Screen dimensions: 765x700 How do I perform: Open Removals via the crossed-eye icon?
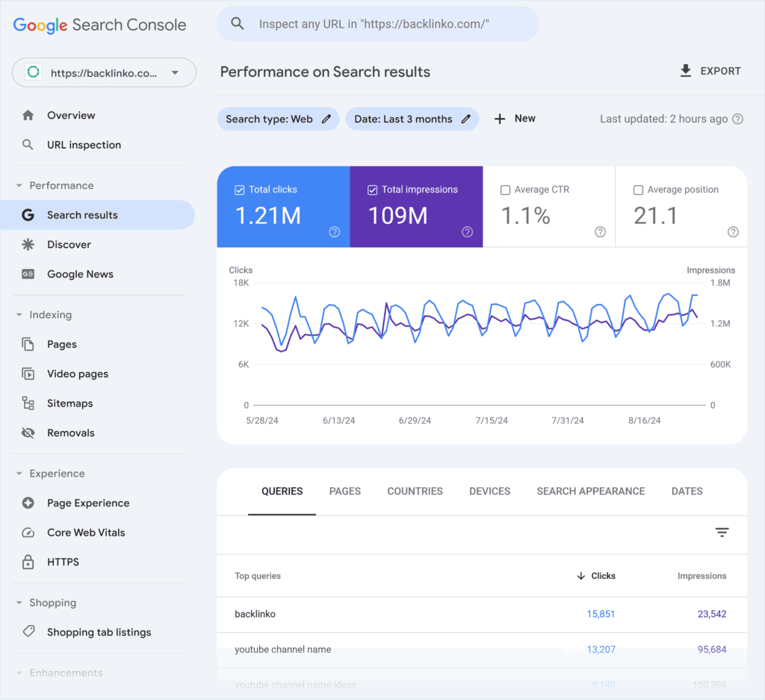click(x=28, y=433)
